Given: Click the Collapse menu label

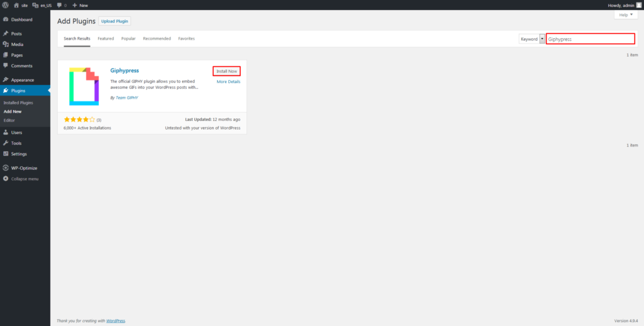Looking at the screenshot, I should (25, 179).
